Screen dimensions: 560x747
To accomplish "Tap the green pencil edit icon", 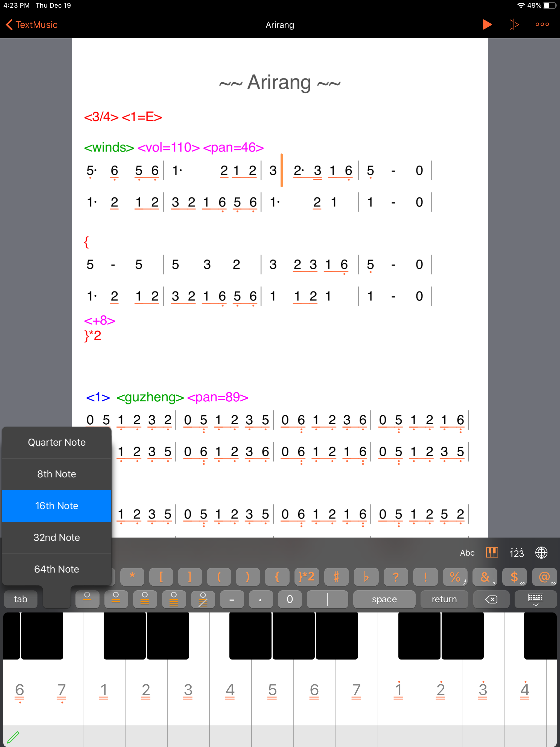I will 13,737.
